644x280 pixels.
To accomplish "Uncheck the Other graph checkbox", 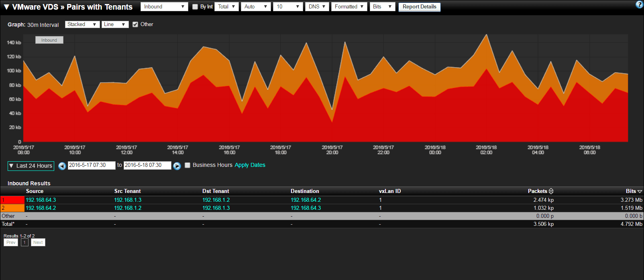I will point(135,24).
